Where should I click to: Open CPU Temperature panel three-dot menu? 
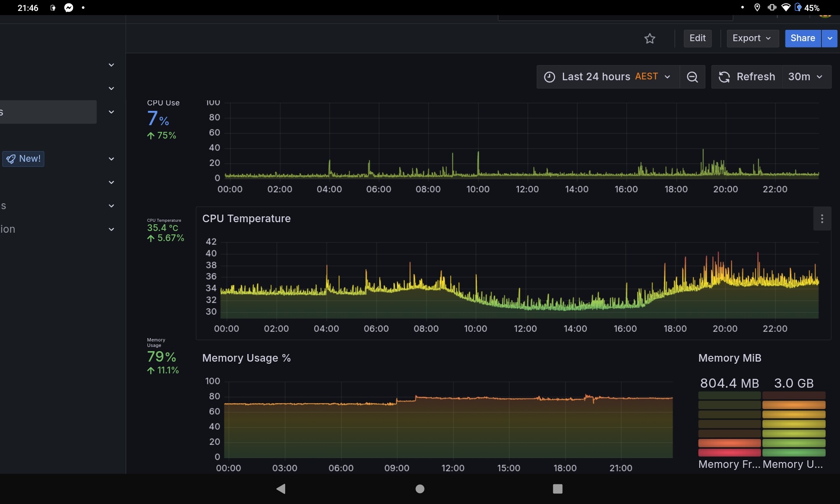(x=822, y=218)
